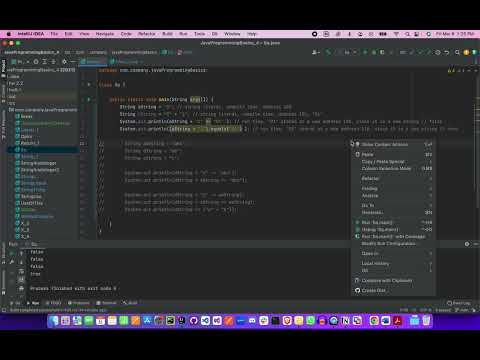The image size is (480, 360).
Task: Click Rerun icon in Run tool window
Action: [x=12, y=253]
